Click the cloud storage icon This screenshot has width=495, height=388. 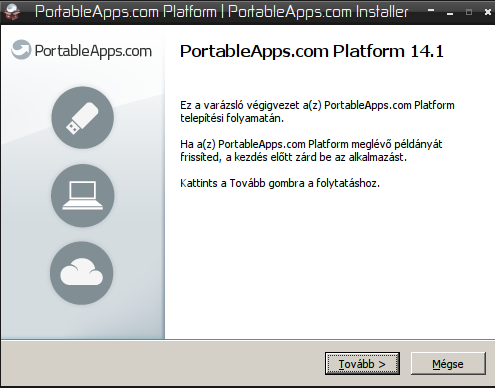pos(82,273)
